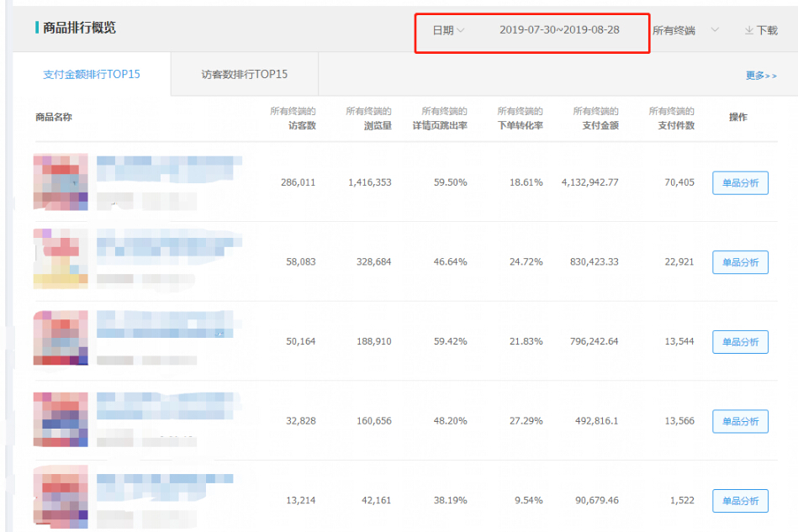This screenshot has width=798, height=532.
Task: Click 单品分析 for the product with 58,083 visitors
Action: click(740, 262)
